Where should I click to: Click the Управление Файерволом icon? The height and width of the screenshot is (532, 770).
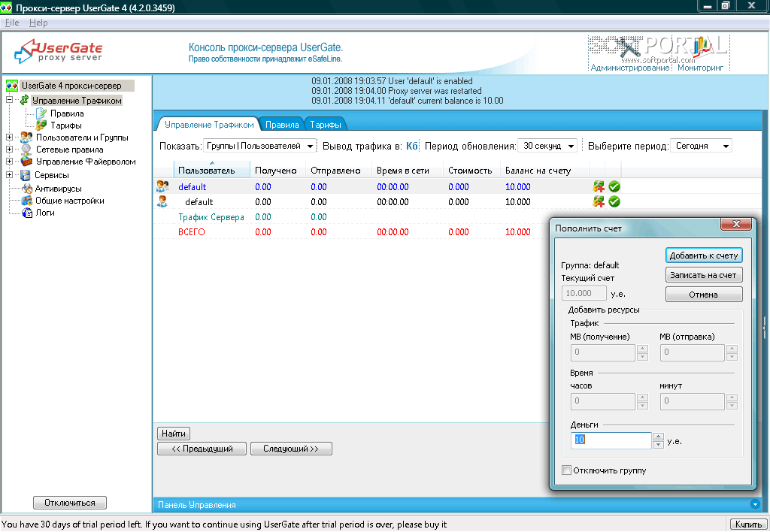click(x=26, y=162)
